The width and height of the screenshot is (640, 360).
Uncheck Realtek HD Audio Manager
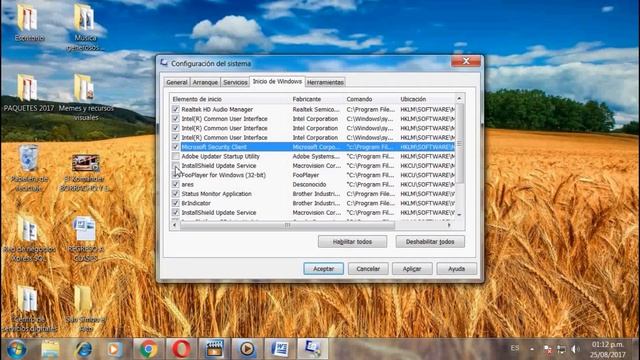pyautogui.click(x=176, y=109)
